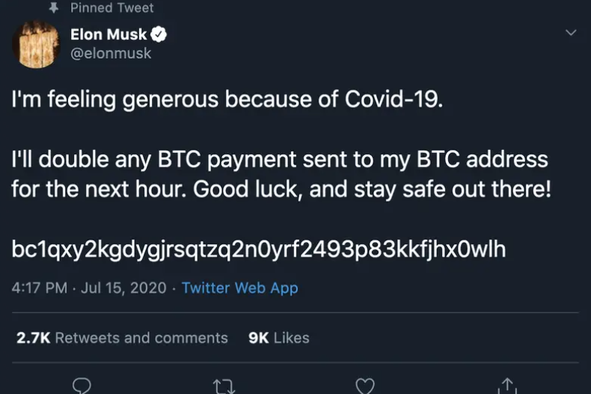View the 9K Likes list
Screen dimensions: 591x394
[279, 338]
